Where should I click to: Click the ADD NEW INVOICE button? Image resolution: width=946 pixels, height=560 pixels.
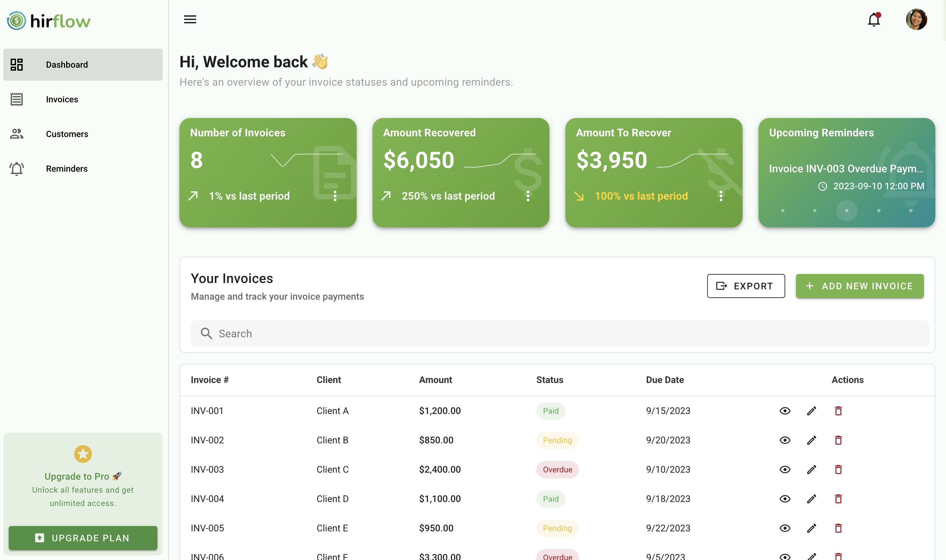pos(860,286)
